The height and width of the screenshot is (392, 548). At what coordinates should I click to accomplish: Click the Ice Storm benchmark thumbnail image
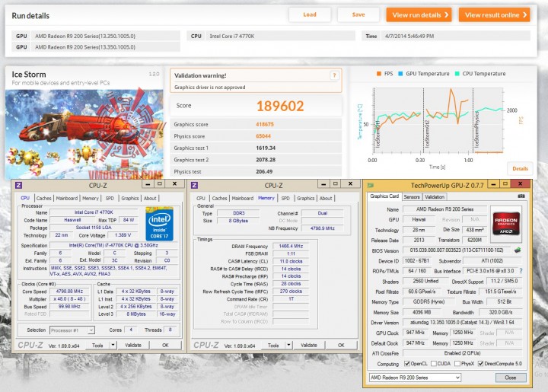[x=84, y=134]
